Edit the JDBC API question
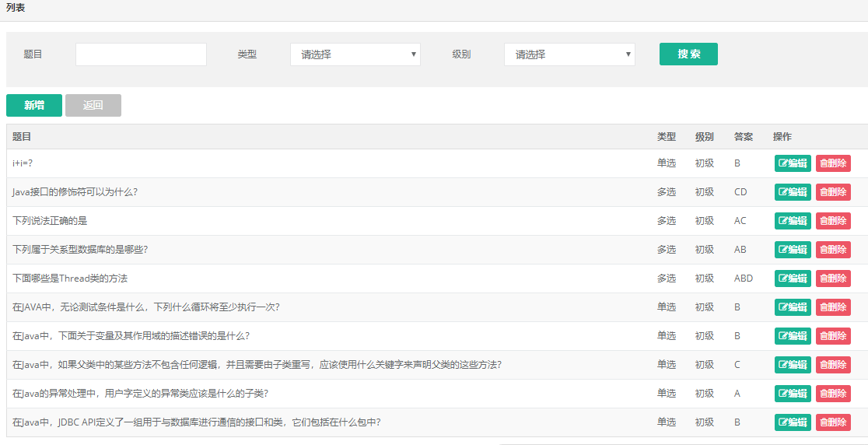The height and width of the screenshot is (445, 868). (x=793, y=422)
